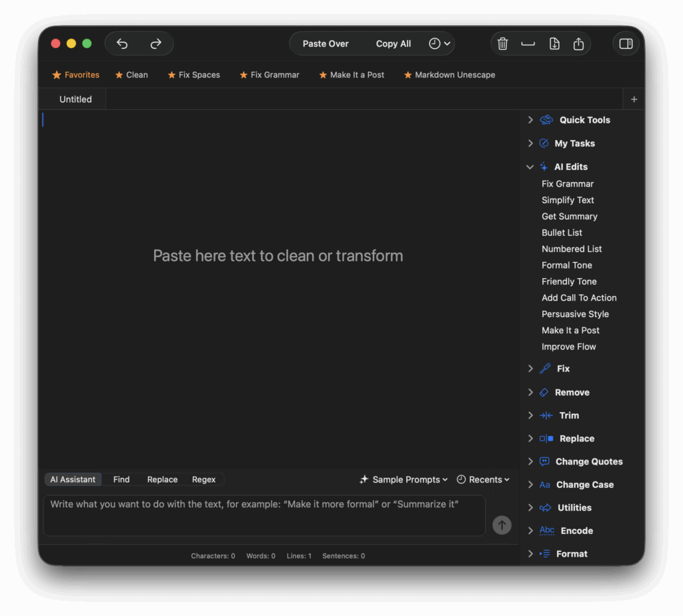Click the trash icon to clear text

pyautogui.click(x=503, y=44)
